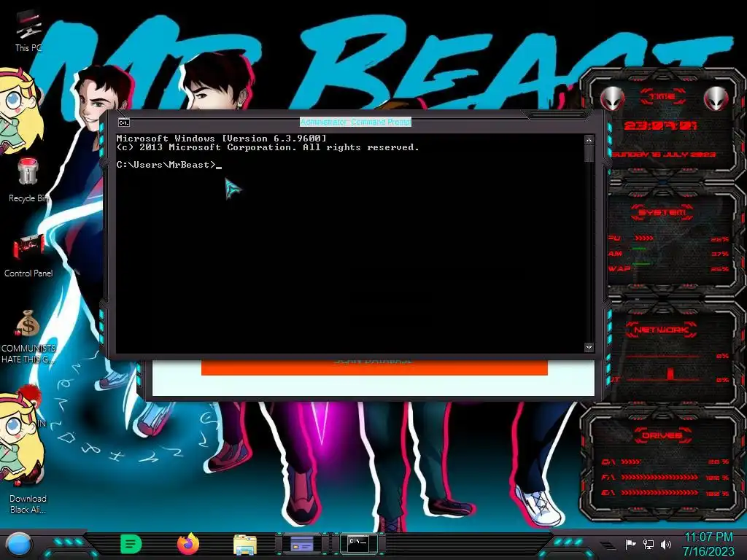Click the bottom drive usage bar in Drives widget
This screenshot has width=747, height=560.
pyautogui.click(x=659, y=493)
